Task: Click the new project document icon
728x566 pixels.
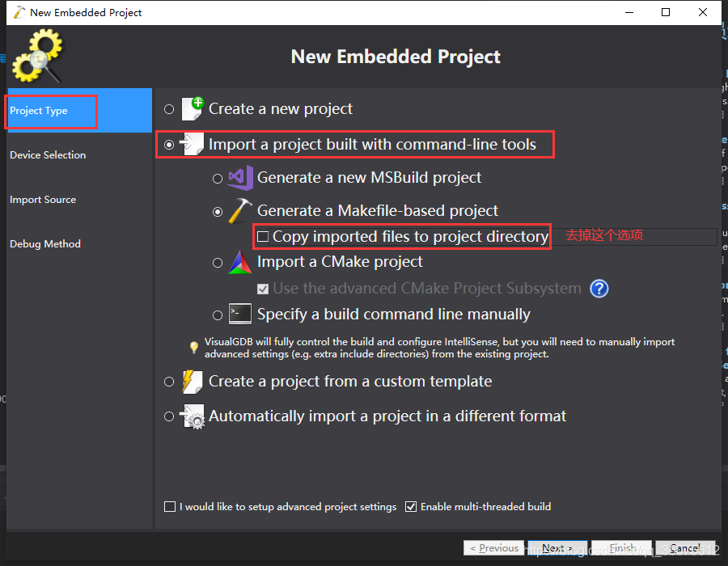Action: [192, 108]
